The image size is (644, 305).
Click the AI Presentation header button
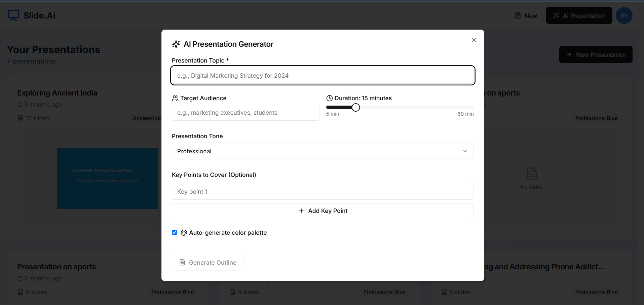coord(579,16)
